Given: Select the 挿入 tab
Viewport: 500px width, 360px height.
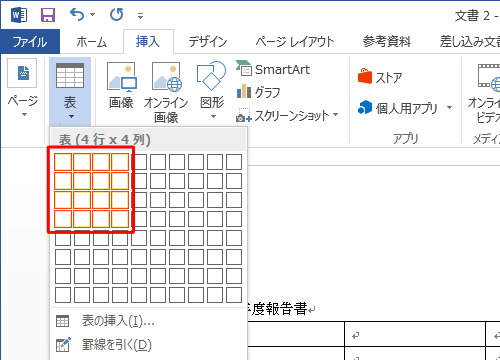Looking at the screenshot, I should pyautogui.click(x=148, y=42).
